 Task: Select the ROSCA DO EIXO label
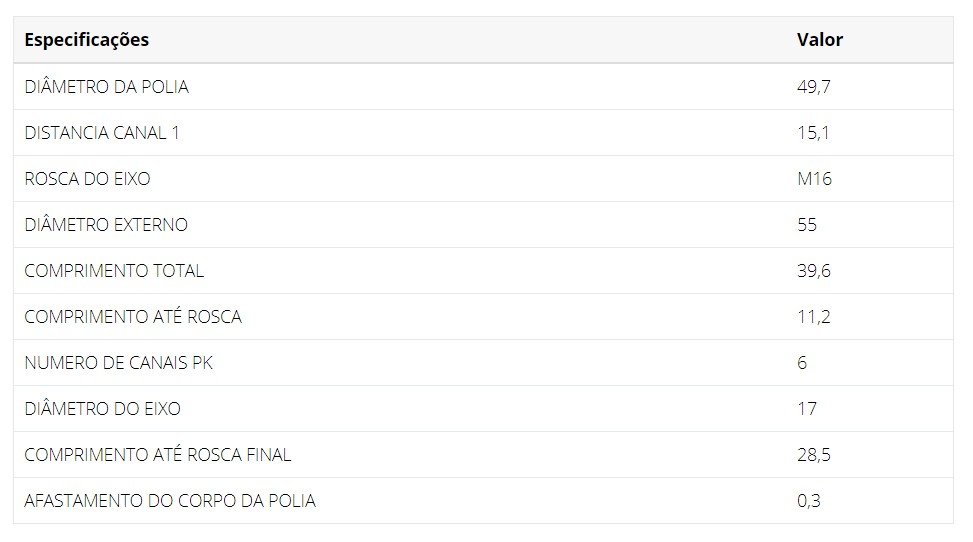click(x=87, y=179)
